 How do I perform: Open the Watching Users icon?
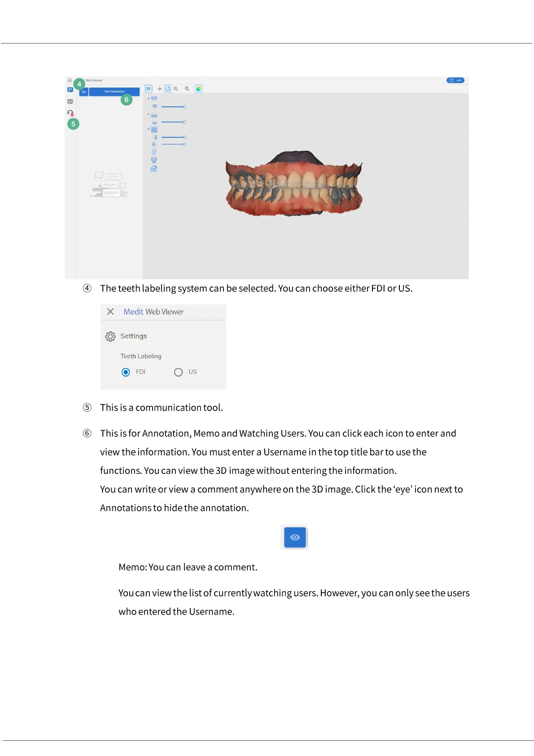tap(70, 113)
